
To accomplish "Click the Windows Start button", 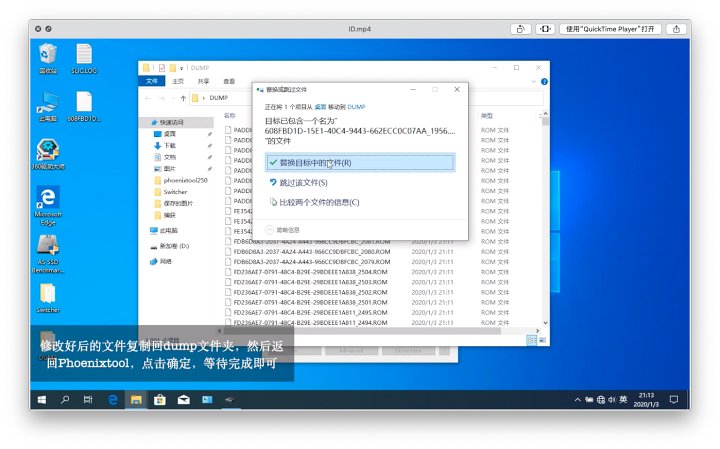I will 43,399.
